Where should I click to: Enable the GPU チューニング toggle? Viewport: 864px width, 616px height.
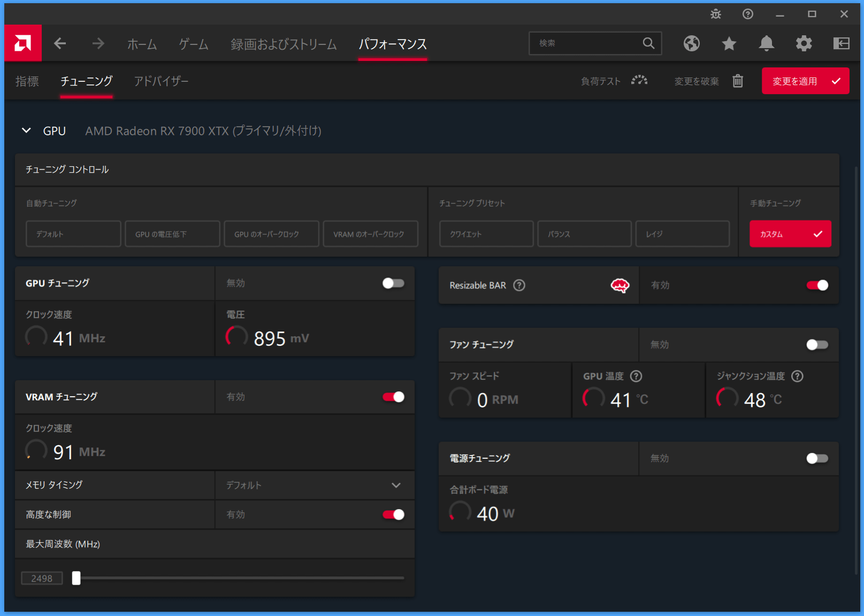(x=393, y=283)
